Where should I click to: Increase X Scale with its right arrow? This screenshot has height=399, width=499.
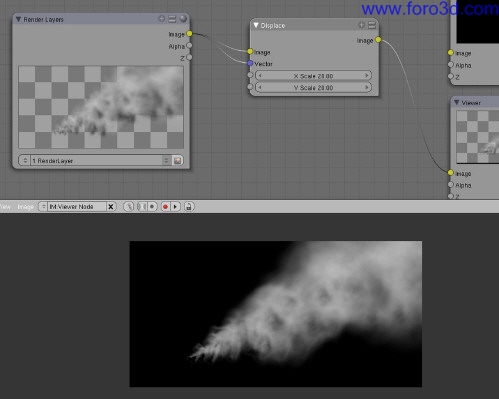367,76
